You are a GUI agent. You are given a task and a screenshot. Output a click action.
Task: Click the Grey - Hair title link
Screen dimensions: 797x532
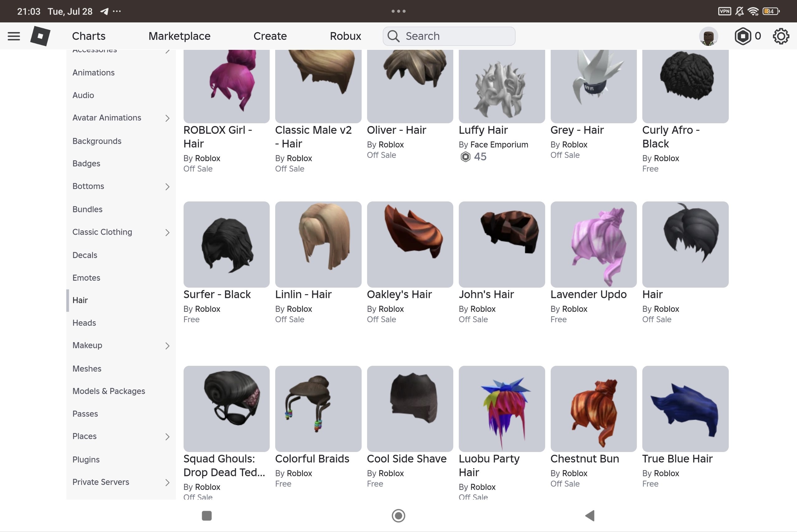click(577, 130)
